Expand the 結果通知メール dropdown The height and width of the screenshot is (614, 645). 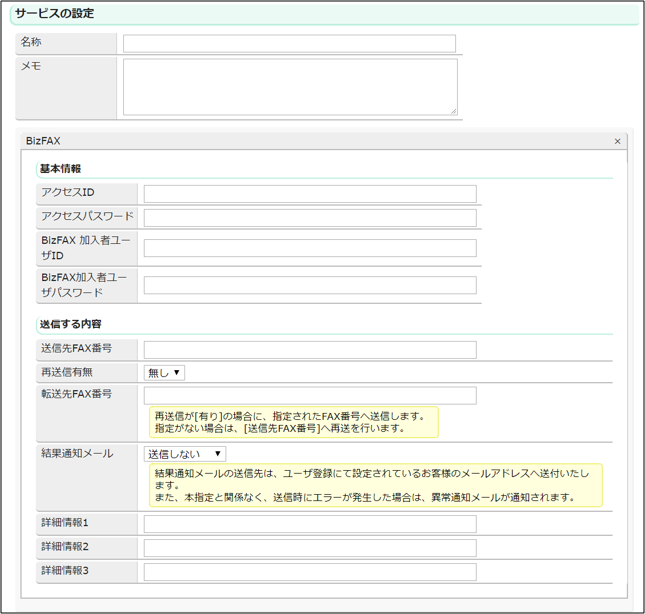185,454
